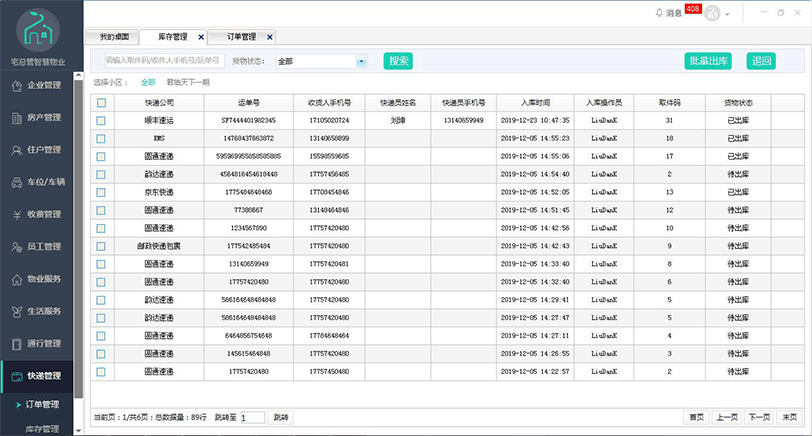Close the 库存管理 tab

pos(201,37)
